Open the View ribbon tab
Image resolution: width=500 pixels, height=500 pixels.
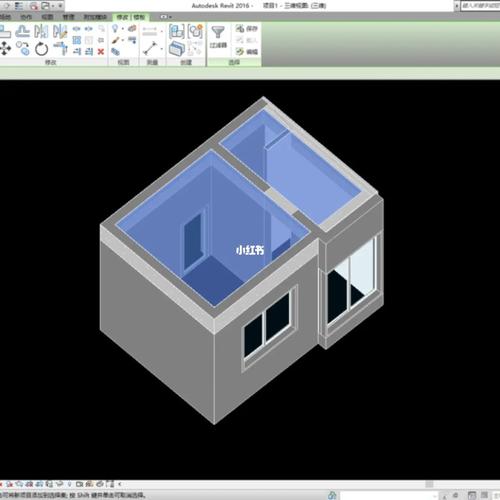(47, 17)
